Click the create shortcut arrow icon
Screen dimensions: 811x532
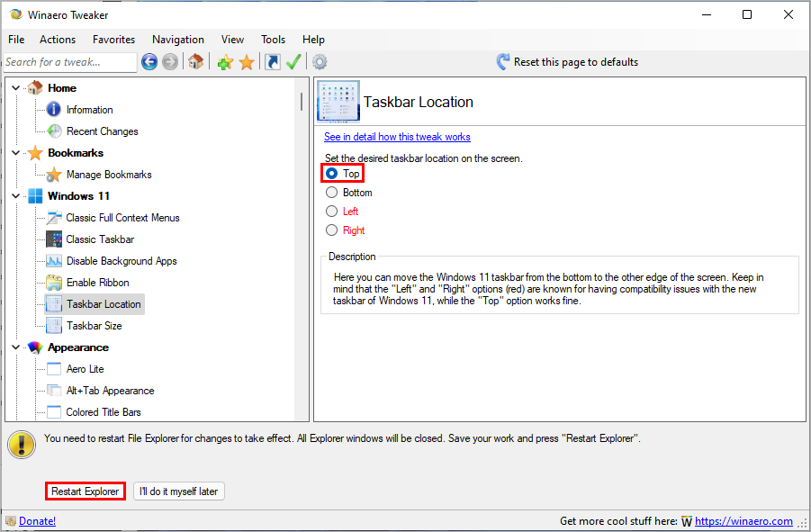272,62
